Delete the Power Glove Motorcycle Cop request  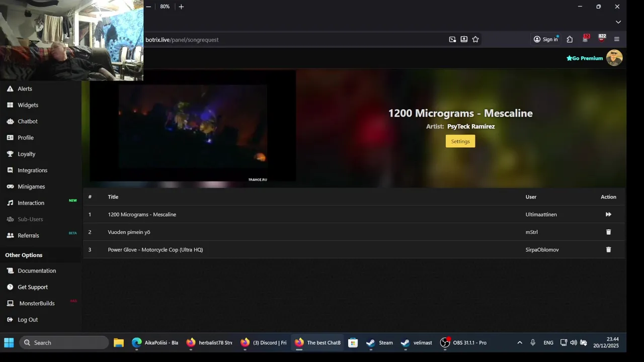point(608,249)
